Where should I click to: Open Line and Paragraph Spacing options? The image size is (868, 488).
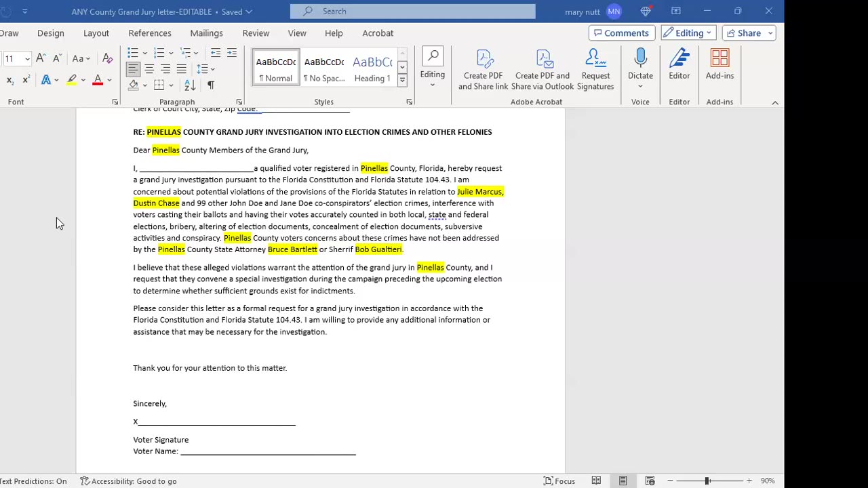point(205,69)
